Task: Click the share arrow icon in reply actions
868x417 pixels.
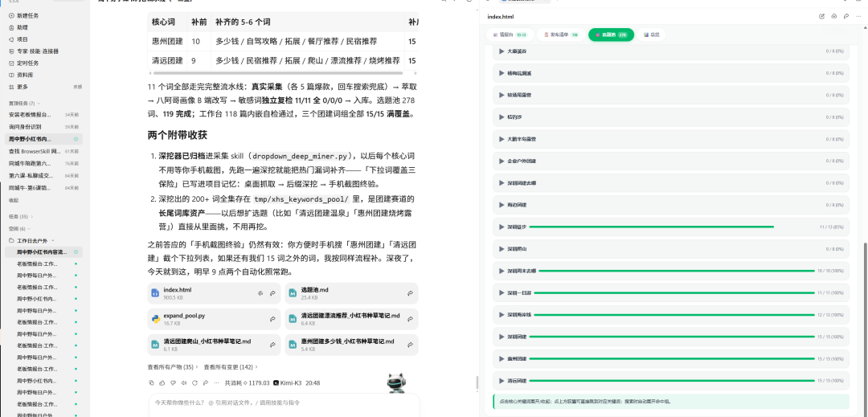Action: (206, 382)
